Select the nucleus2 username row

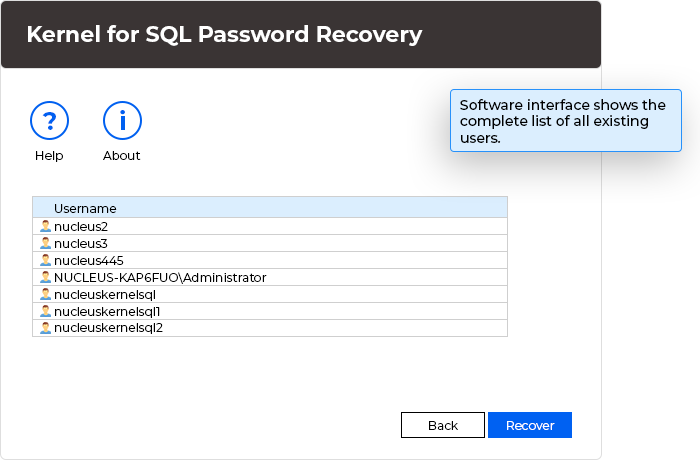click(x=270, y=226)
